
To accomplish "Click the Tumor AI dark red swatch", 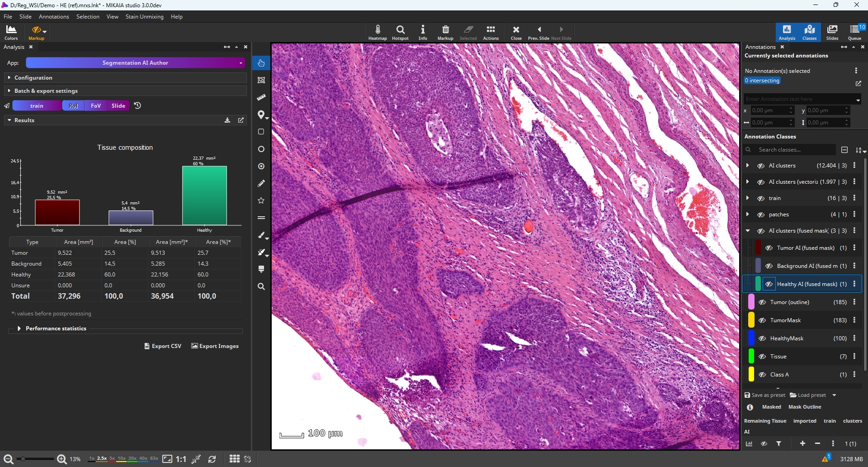I will [x=758, y=248].
